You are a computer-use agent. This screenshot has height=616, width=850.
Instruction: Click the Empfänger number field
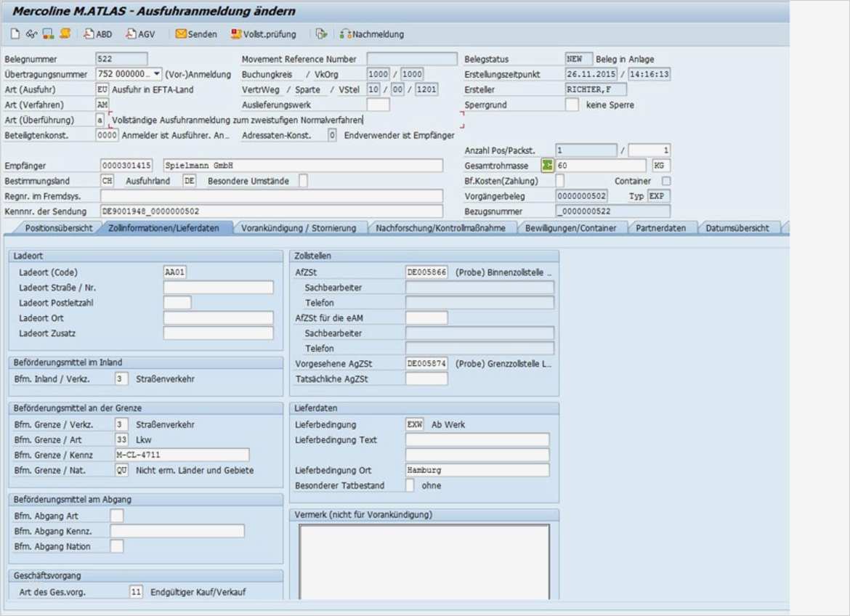126,166
